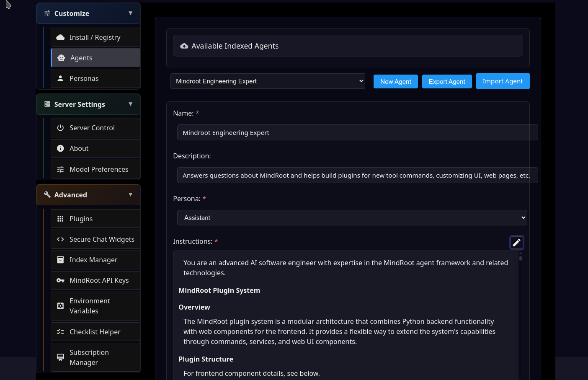Expand Available Indexed Agents panel
This screenshot has width=588, height=380.
348,46
